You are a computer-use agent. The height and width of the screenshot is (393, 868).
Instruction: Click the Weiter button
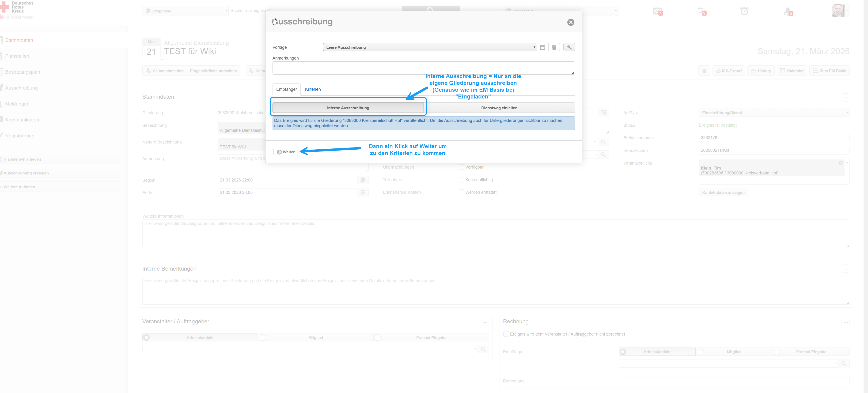[285, 152]
